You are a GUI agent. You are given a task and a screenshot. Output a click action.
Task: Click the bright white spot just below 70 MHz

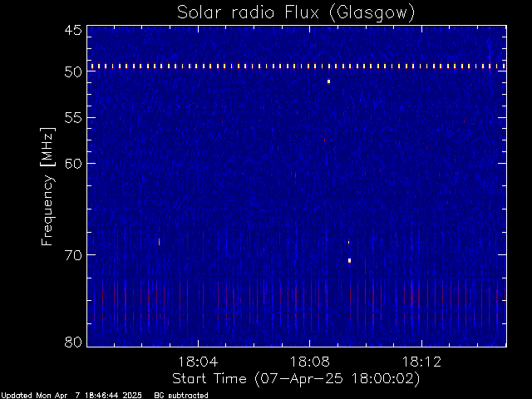[x=349, y=260]
